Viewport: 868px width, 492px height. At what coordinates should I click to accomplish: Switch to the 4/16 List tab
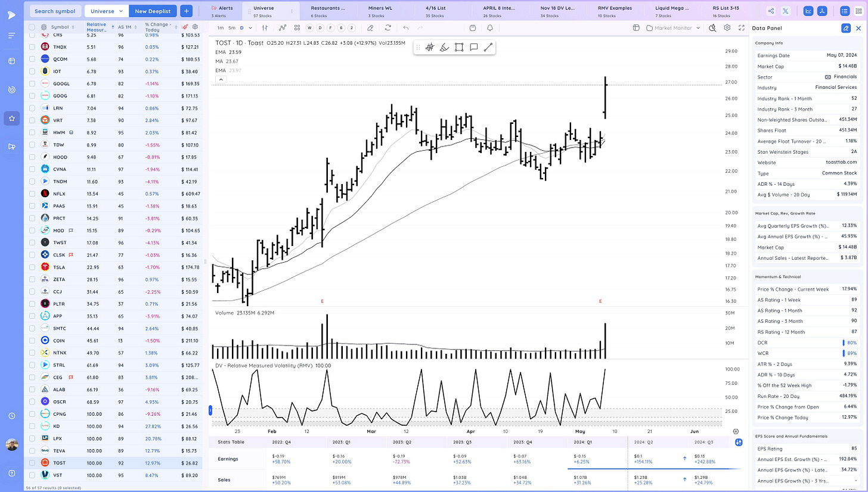[443, 11]
